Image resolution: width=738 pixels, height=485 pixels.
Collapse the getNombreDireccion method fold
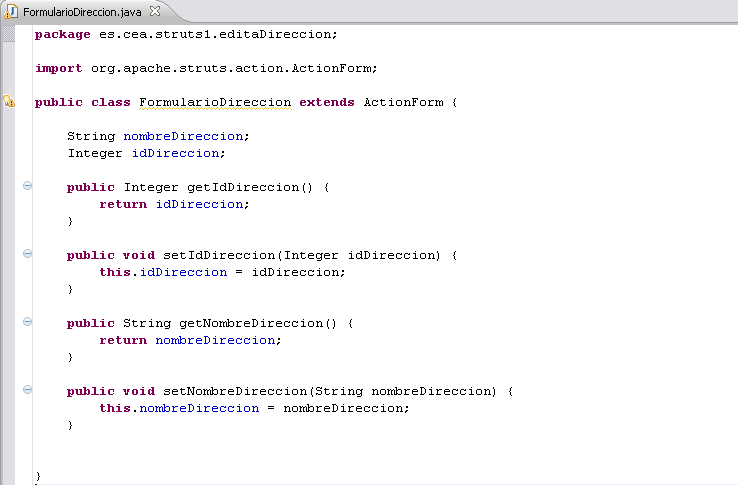click(27, 322)
